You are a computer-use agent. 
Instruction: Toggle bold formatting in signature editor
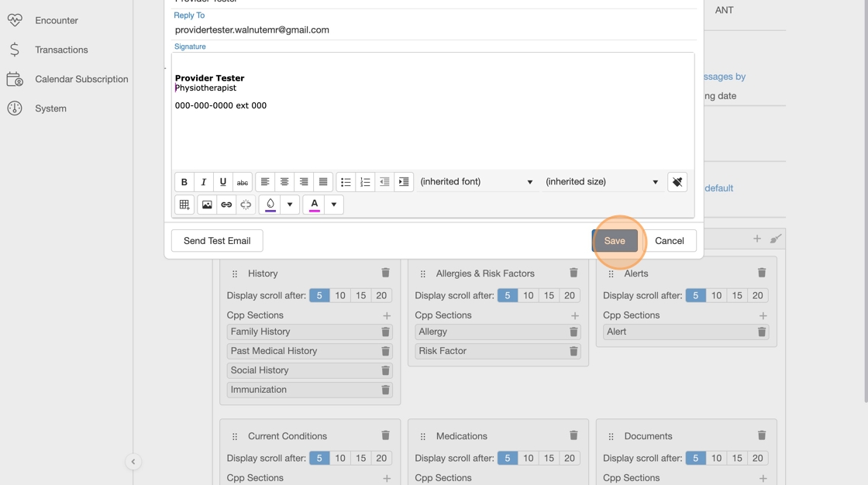(184, 182)
